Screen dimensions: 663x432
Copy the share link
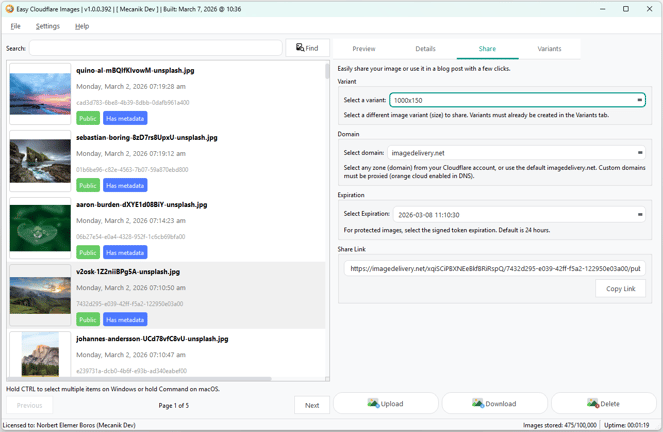pos(620,289)
